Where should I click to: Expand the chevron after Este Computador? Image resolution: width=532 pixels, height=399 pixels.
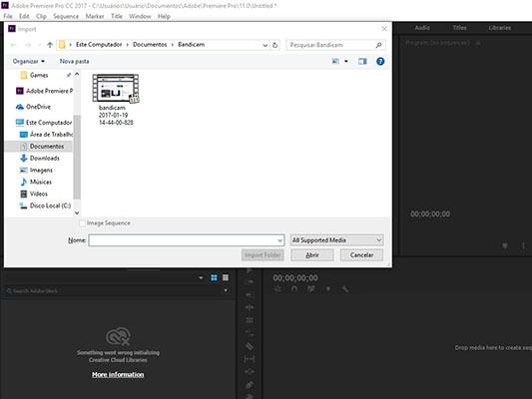(x=127, y=45)
